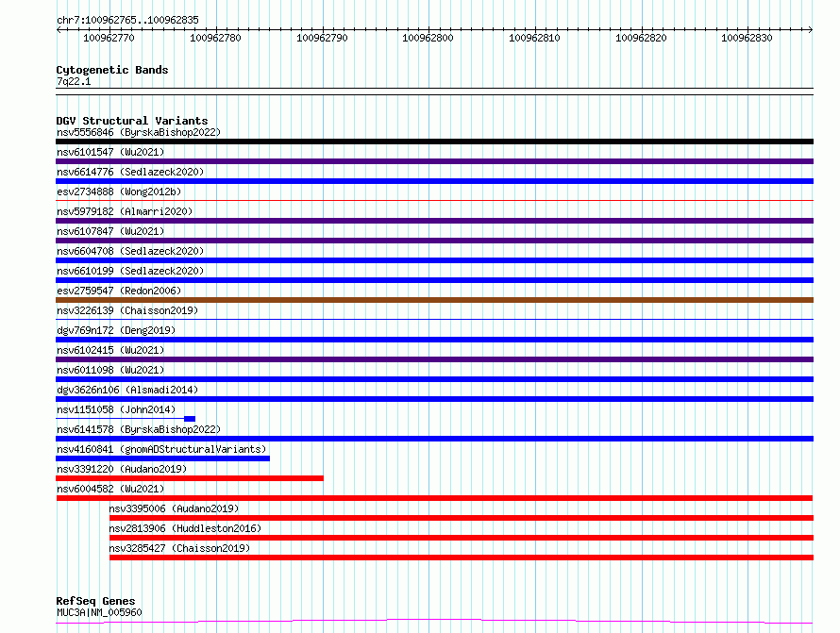Select nsv3285427 (Chaisson2019) label
Viewport: 840px width, 633px height.
(x=179, y=548)
